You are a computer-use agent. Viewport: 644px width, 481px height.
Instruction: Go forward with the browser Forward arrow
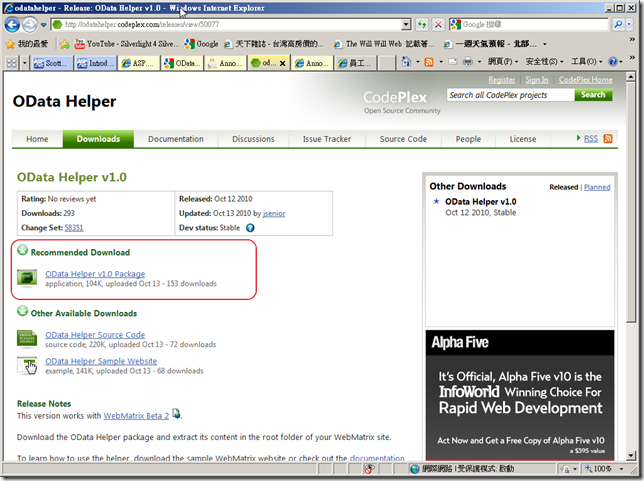pyautogui.click(x=29, y=25)
